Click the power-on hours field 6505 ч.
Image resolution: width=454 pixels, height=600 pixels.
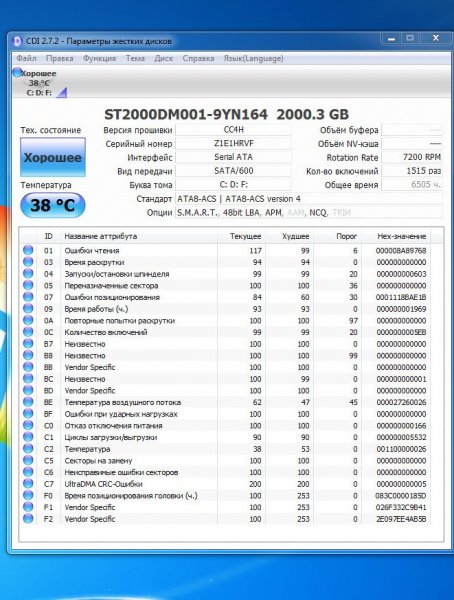(412, 185)
